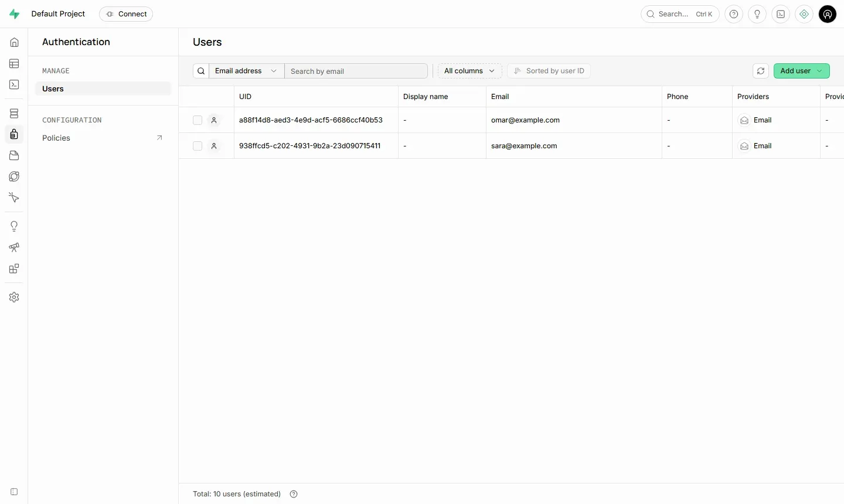Open the help question mark icon
Image resolution: width=844 pixels, height=504 pixels.
point(734,14)
